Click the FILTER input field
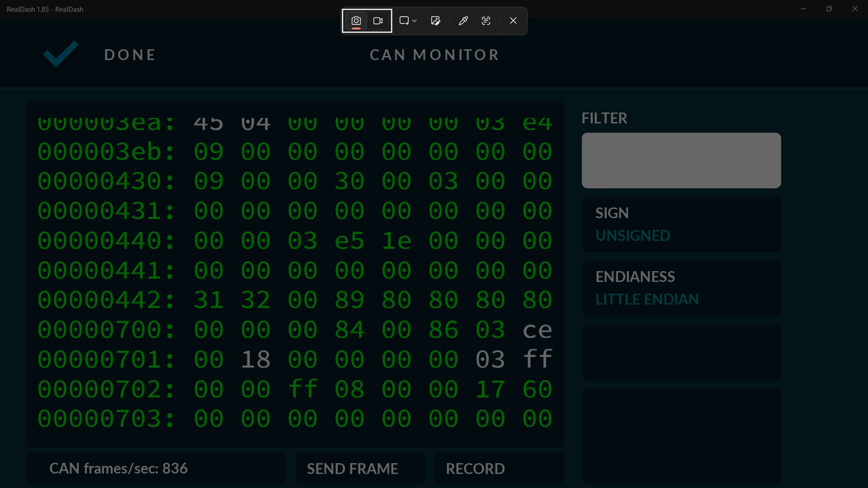868x488 pixels. (x=681, y=160)
